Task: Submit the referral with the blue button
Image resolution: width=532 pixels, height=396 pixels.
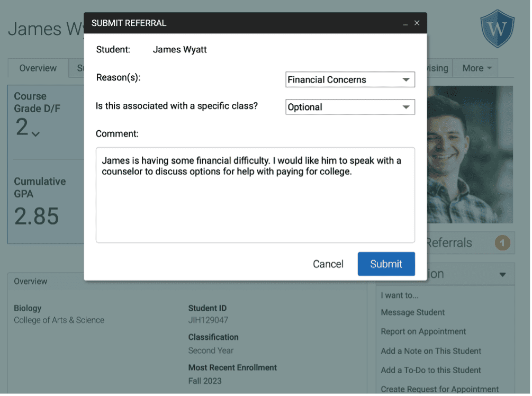Action: 386,264
